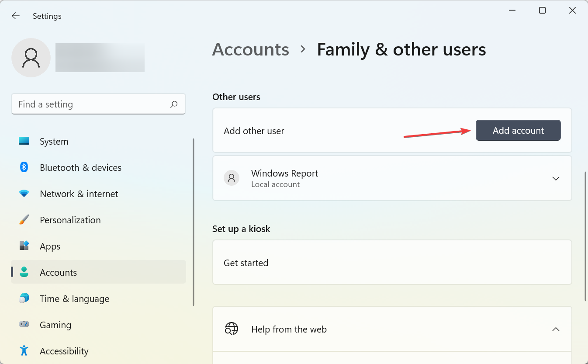
Task: Click the System monitor icon
Action: tap(24, 141)
